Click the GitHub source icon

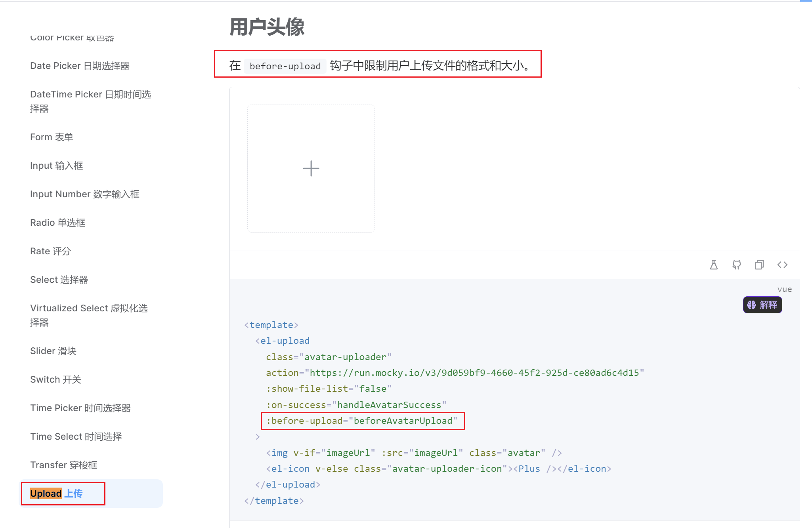pyautogui.click(x=736, y=265)
